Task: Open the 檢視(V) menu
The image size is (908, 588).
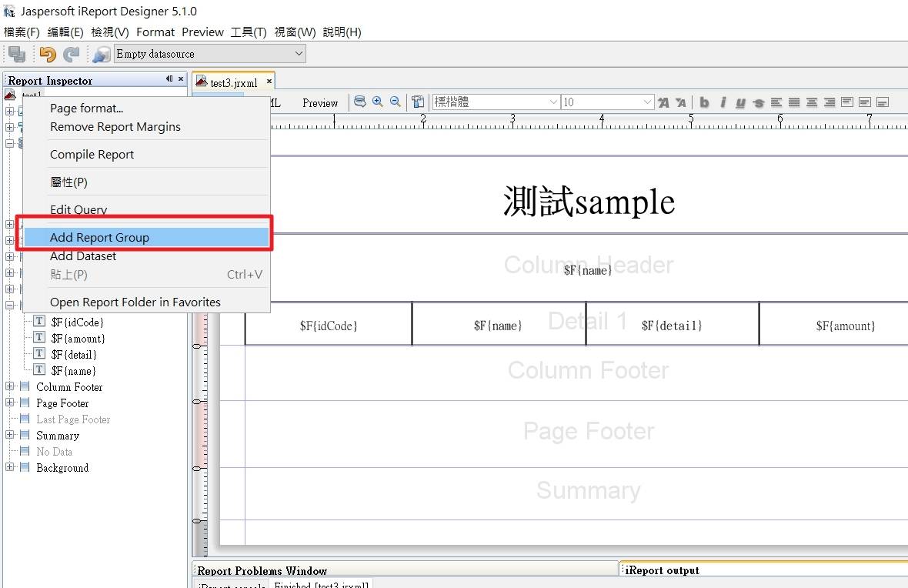Action: (110, 32)
